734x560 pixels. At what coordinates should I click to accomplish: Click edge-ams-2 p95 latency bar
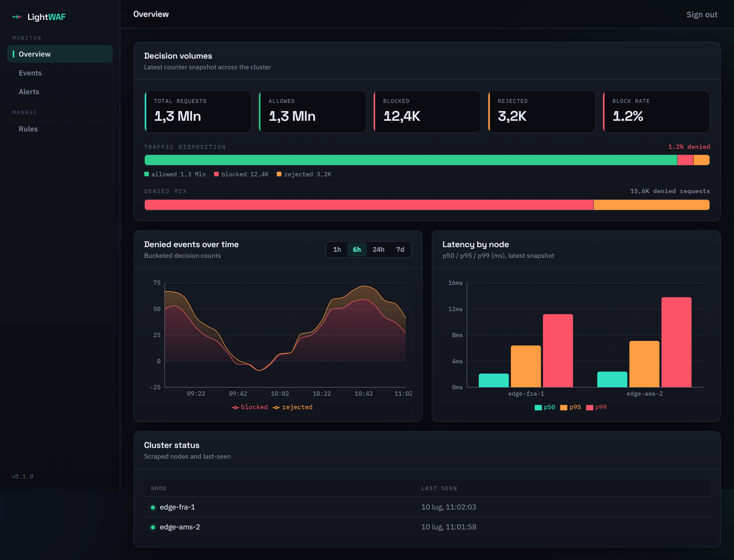(x=644, y=364)
